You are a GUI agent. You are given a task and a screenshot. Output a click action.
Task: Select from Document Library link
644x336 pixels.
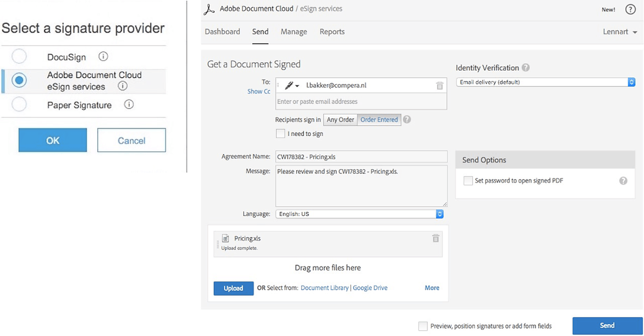coord(325,288)
